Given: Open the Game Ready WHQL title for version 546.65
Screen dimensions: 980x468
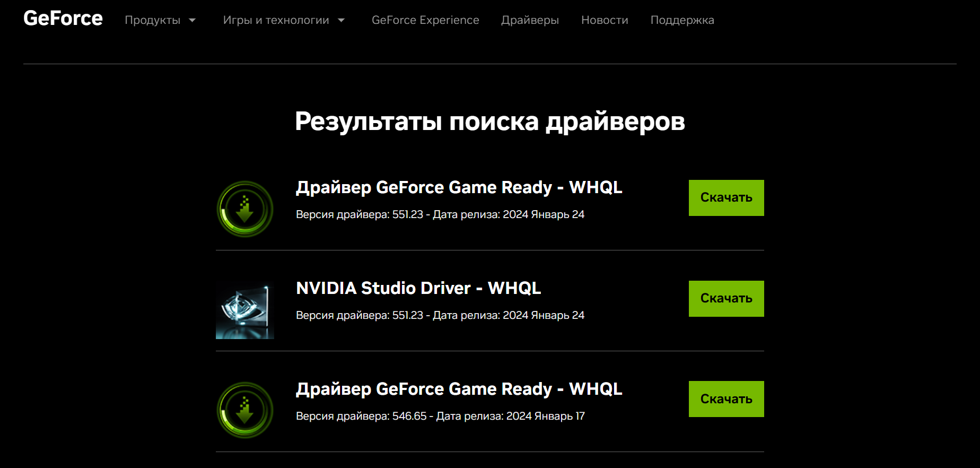Looking at the screenshot, I should click(x=459, y=389).
